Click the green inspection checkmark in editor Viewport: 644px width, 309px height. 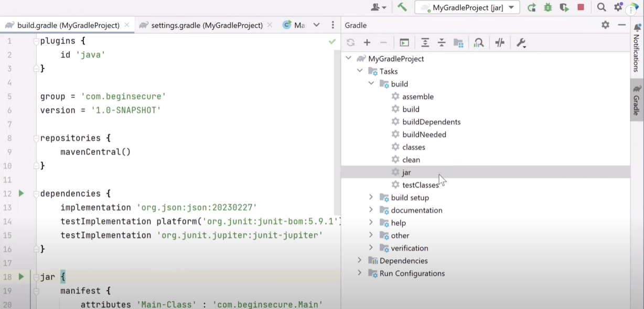332,41
